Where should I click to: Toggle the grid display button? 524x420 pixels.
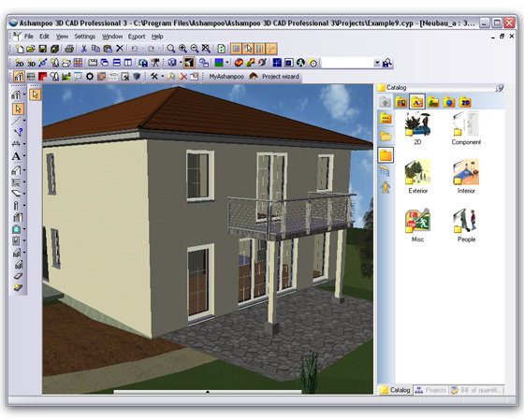click(x=236, y=49)
